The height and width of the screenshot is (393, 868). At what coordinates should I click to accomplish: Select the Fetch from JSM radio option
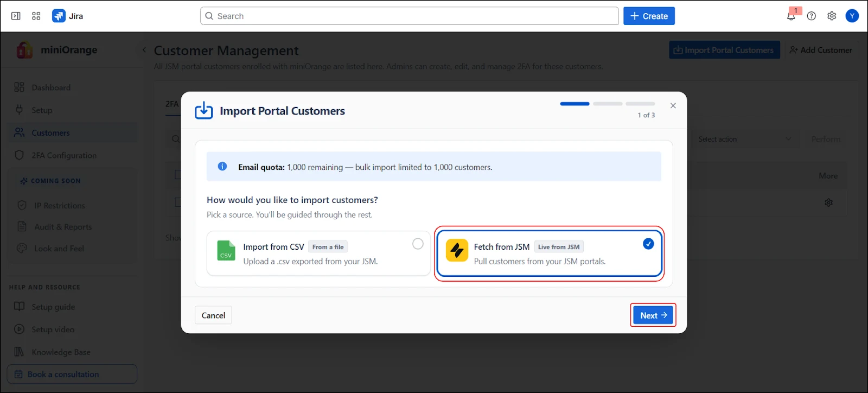pyautogui.click(x=648, y=244)
